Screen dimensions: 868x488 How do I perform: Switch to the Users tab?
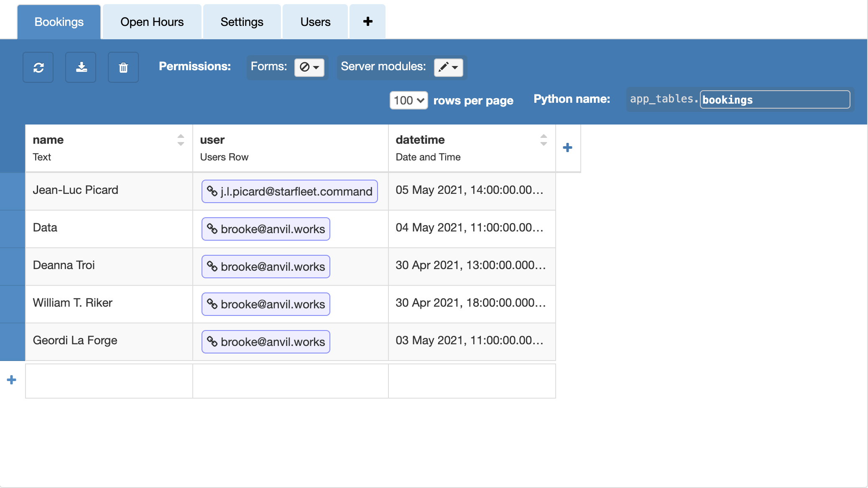coord(315,22)
